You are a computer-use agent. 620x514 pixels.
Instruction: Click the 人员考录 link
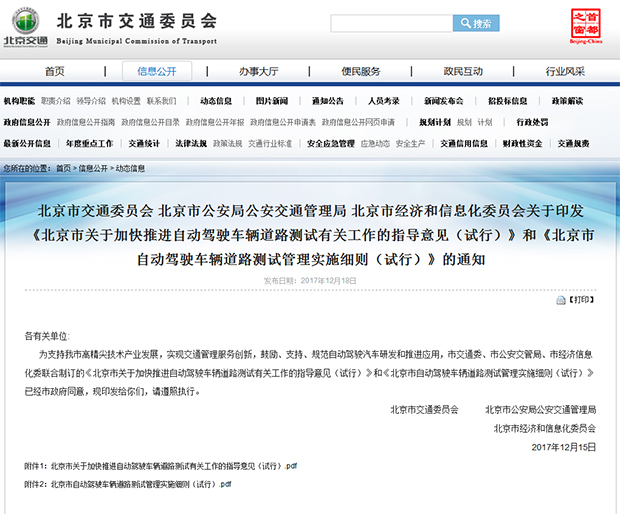coord(383,101)
